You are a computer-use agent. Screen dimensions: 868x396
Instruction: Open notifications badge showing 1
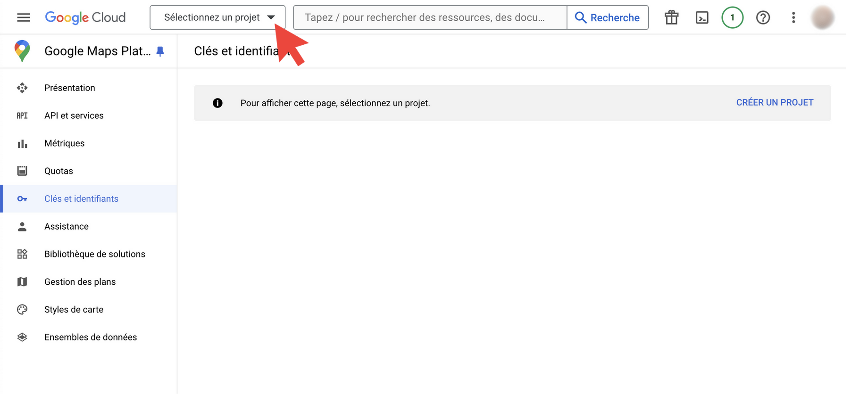point(732,17)
